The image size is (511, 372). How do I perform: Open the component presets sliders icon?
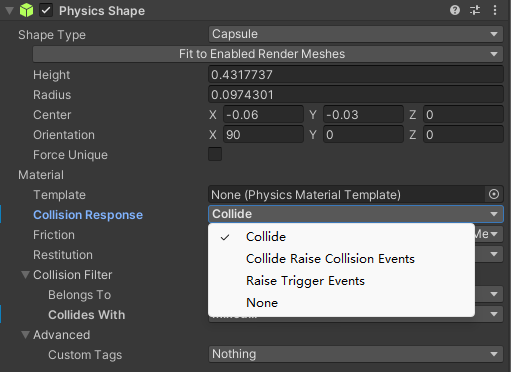point(475,10)
